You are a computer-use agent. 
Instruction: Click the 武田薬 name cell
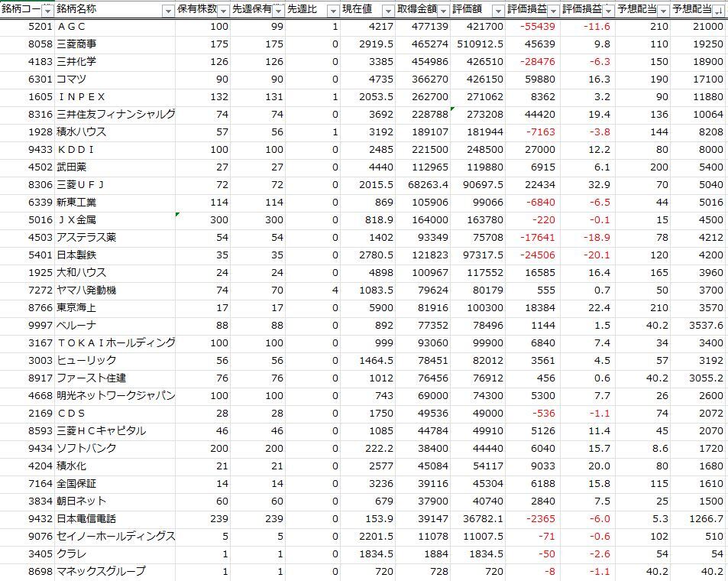click(x=115, y=167)
